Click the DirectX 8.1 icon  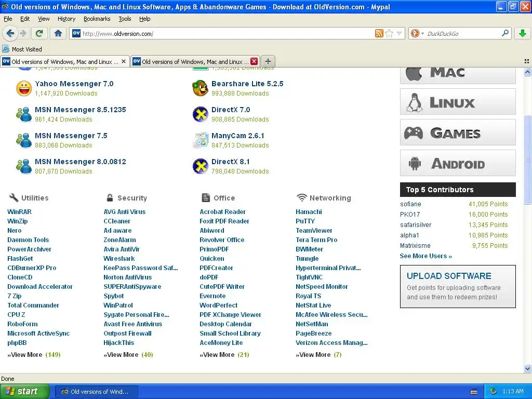pos(200,166)
